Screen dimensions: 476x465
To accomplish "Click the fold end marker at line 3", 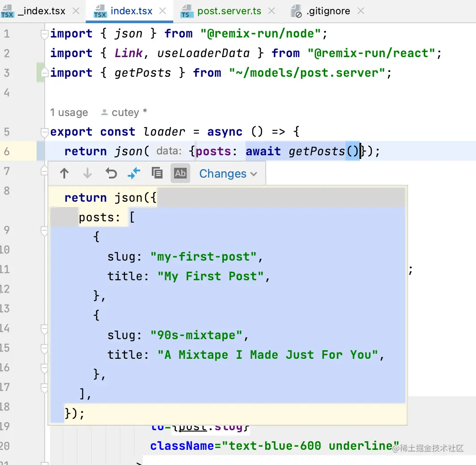I will (44, 73).
